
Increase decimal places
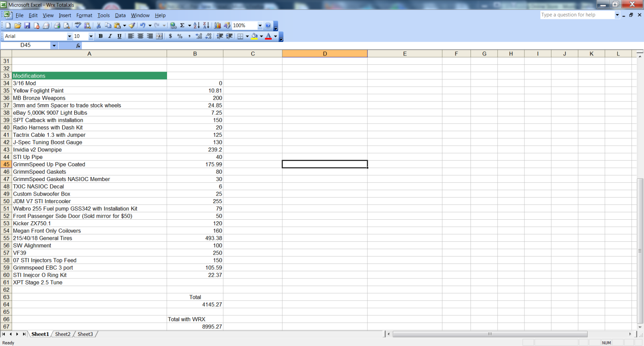coord(199,36)
